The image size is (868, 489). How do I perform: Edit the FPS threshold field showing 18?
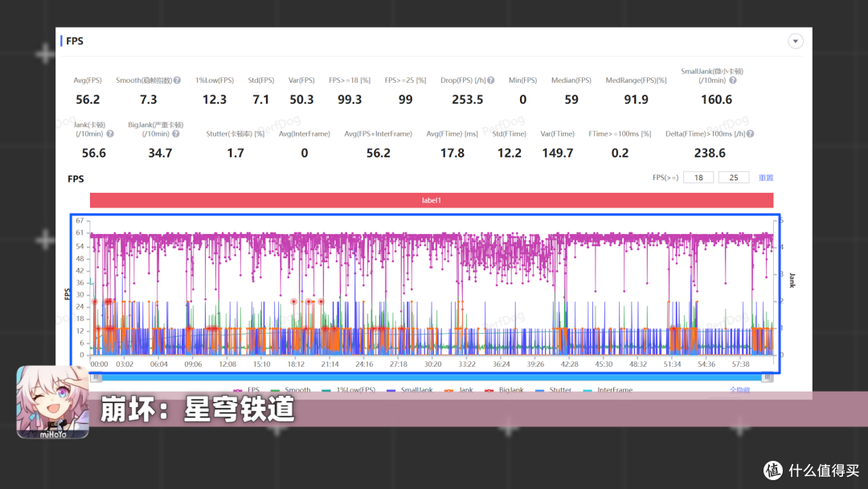698,178
